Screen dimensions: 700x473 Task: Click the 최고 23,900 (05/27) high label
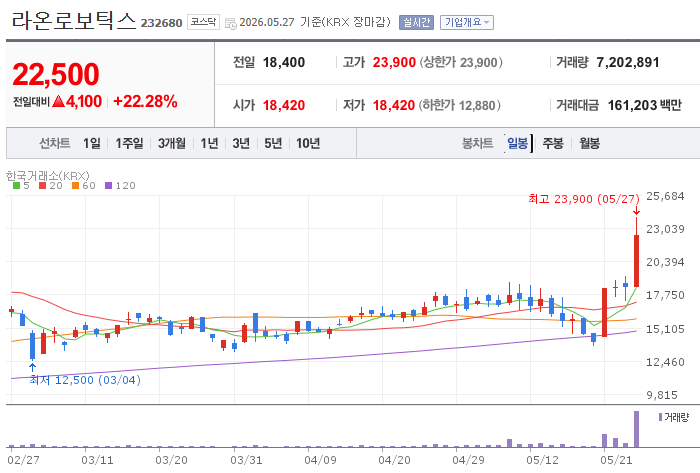tap(583, 199)
